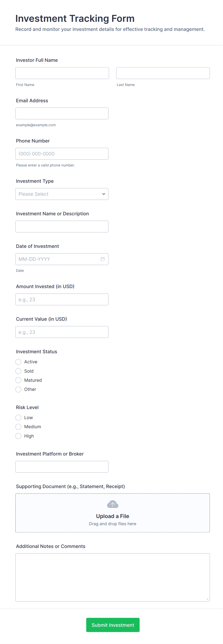The image size is (223, 644).
Task: Choose Medium risk level
Action: pyautogui.click(x=18, y=427)
